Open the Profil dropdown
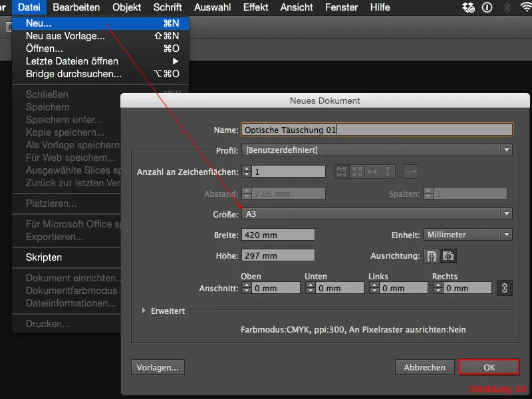The width and height of the screenshot is (532, 399). [x=376, y=150]
